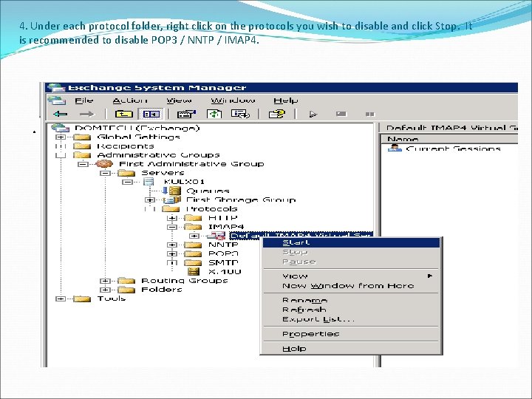This screenshot has width=532, height=399.
Task: Expand the POP3 protocol node
Action: (172, 253)
